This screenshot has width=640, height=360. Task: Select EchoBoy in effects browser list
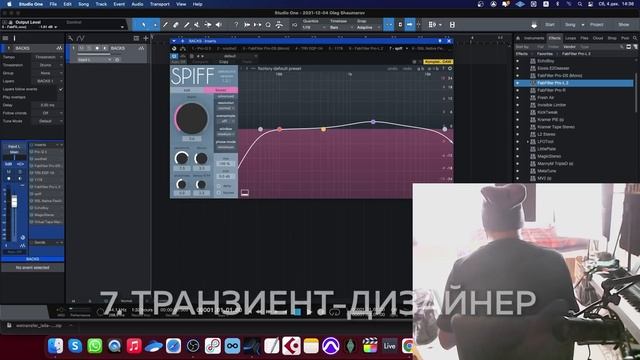(546, 61)
